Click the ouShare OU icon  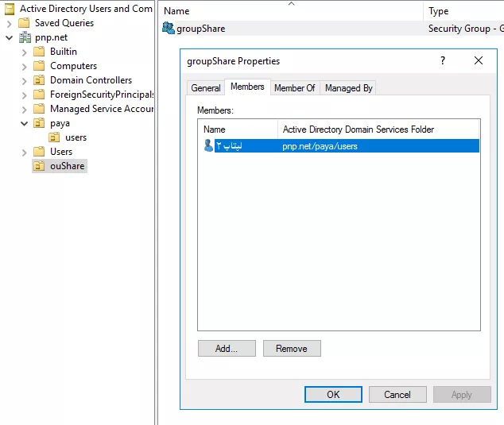pyautogui.click(x=39, y=166)
